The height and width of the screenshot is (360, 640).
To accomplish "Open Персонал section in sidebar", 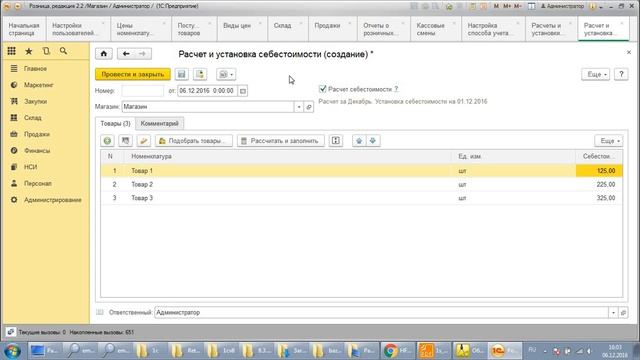I will coord(38,184).
